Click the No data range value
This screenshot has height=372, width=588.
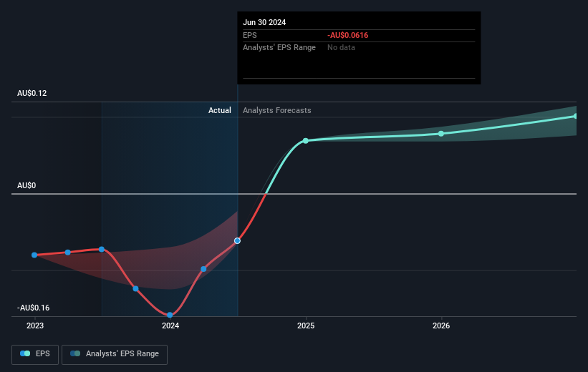click(x=341, y=48)
